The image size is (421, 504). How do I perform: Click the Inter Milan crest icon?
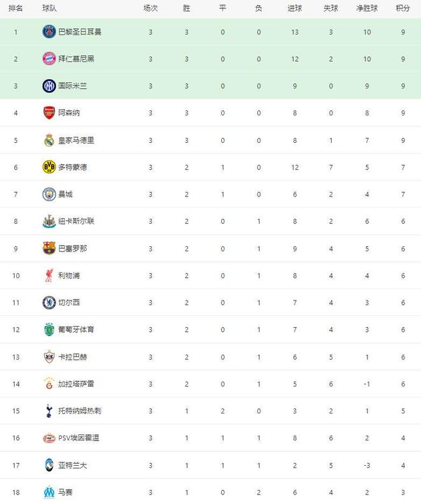click(49, 85)
